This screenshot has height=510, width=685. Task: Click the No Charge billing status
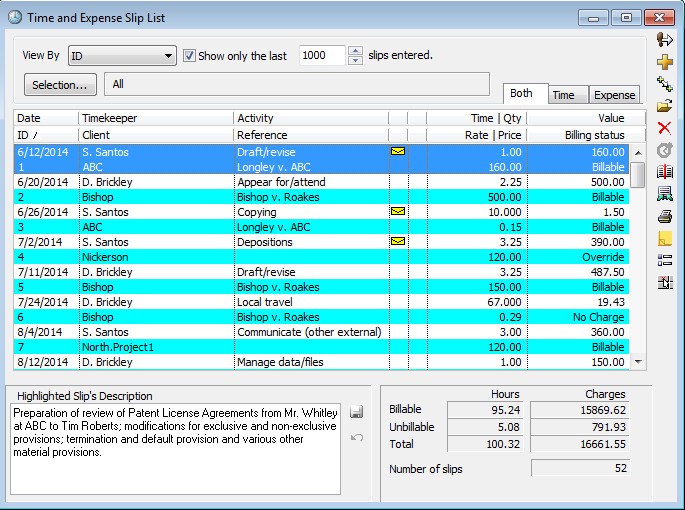coord(599,317)
